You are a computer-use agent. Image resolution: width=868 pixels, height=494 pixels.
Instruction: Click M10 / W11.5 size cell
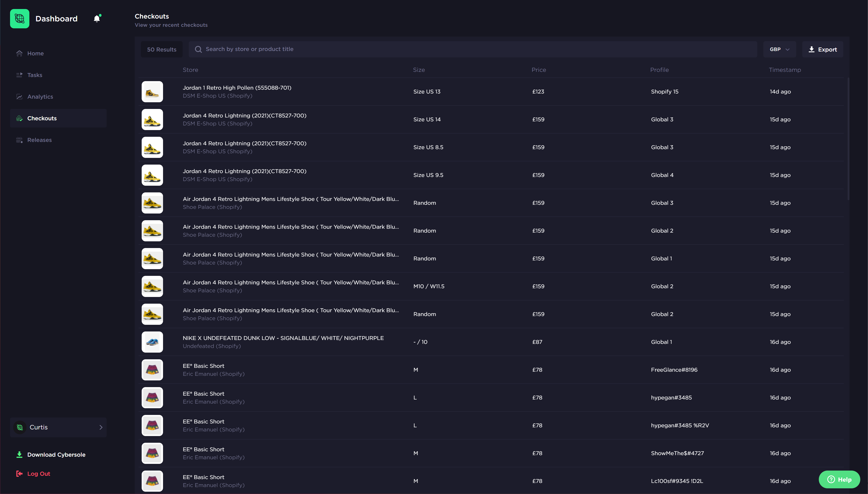click(429, 286)
